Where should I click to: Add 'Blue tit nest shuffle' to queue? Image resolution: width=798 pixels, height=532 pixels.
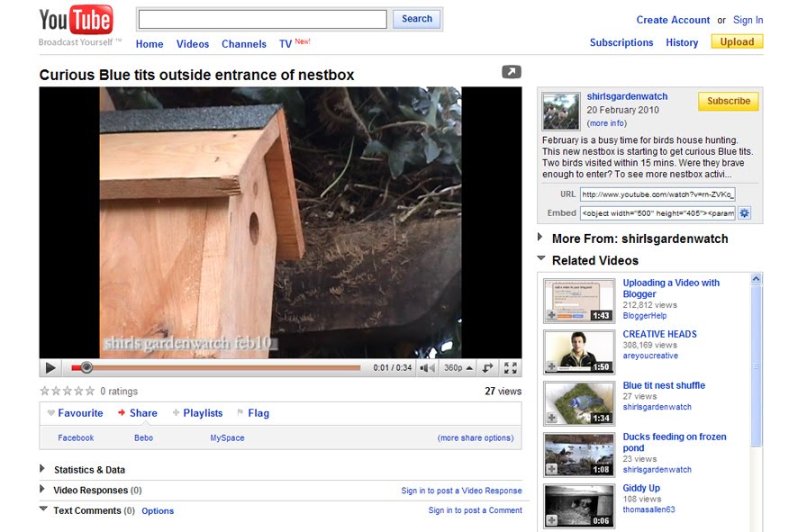(552, 418)
